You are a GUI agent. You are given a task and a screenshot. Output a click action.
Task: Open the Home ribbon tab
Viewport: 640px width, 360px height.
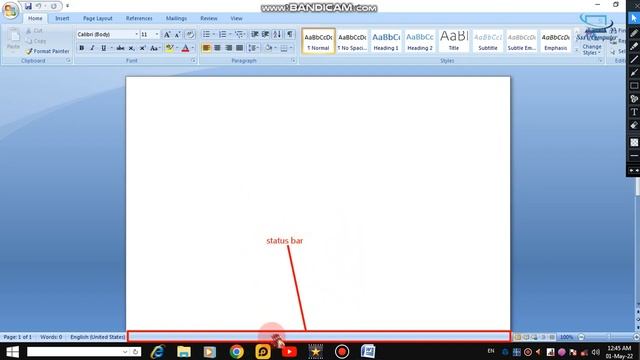[35, 18]
